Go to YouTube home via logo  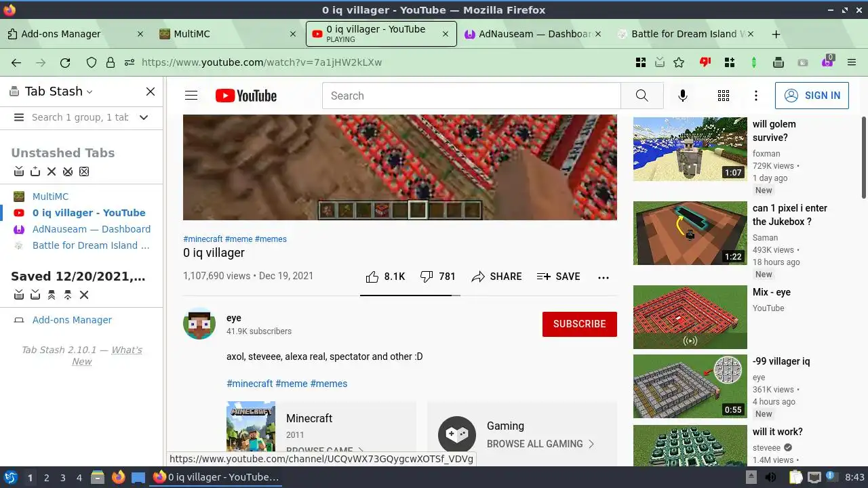pos(246,96)
